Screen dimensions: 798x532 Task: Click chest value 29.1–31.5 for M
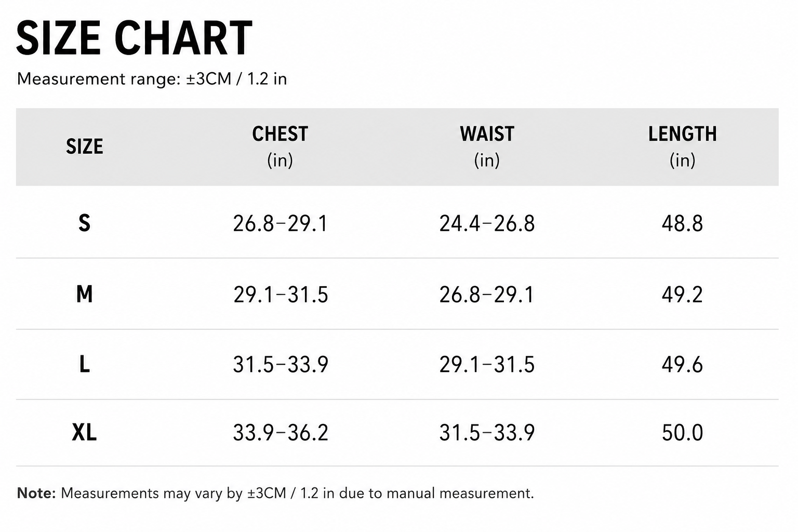coord(281,295)
